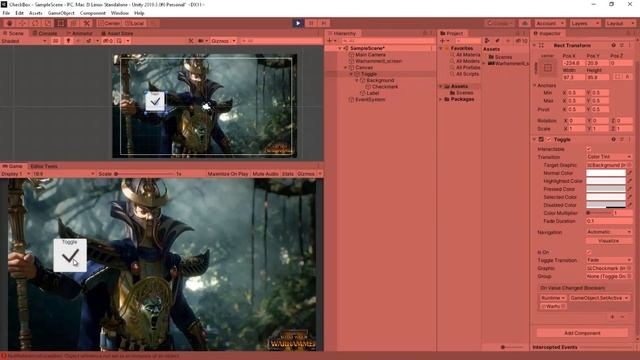
Task: Uncheck the Is On checkbox
Action: tap(589, 252)
